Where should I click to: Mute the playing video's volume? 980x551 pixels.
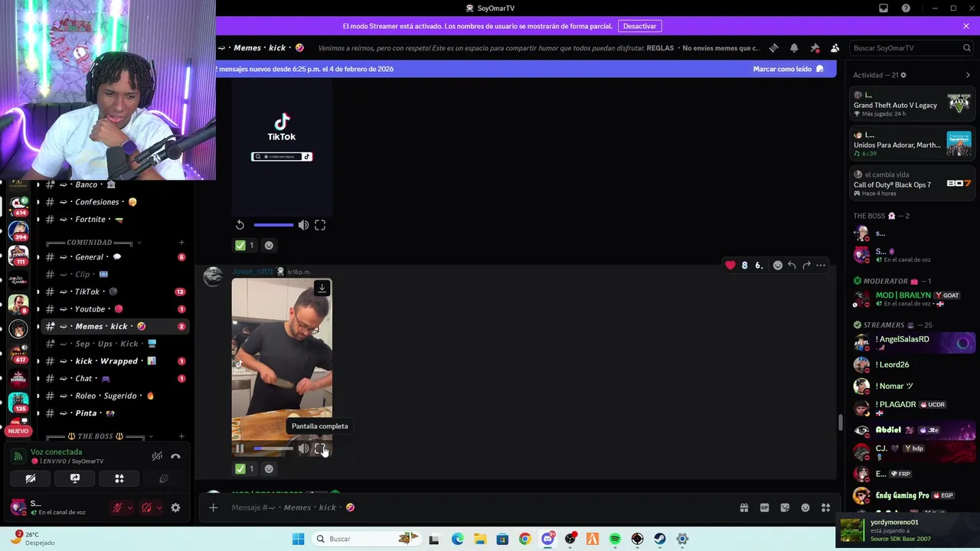click(304, 449)
